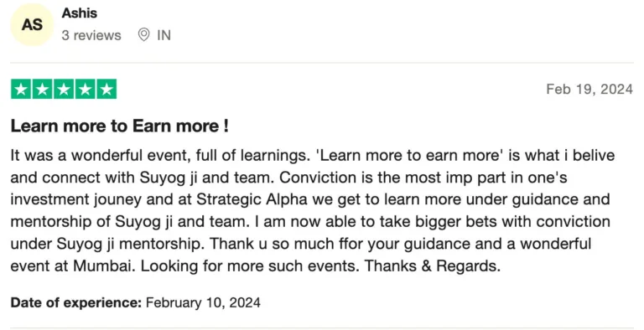Click the word 'Mumbai' in the review
Viewport: 644px width, 330px height.
click(x=103, y=266)
